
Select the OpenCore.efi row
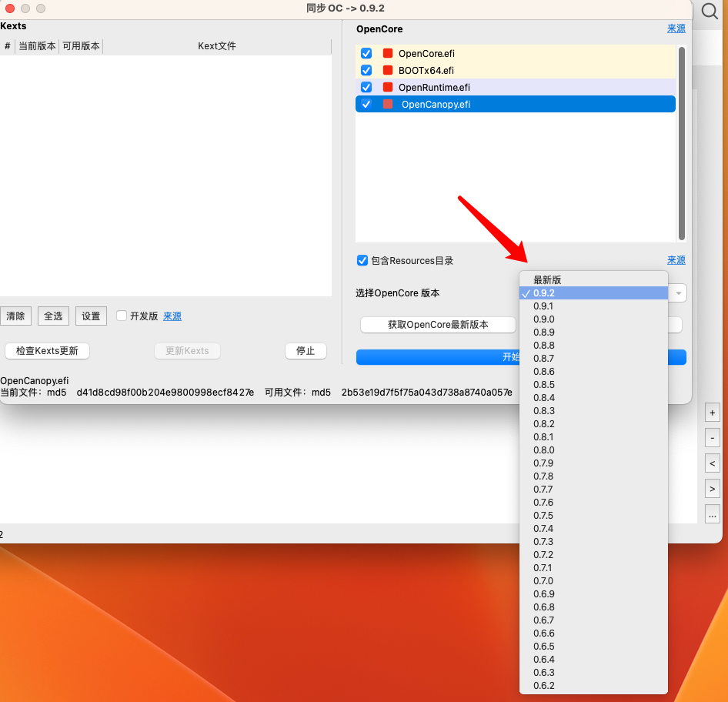click(516, 53)
